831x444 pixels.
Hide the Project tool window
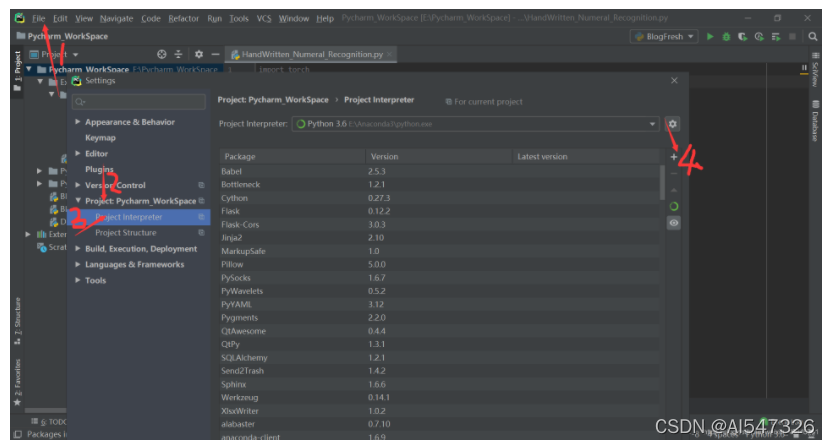click(215, 55)
